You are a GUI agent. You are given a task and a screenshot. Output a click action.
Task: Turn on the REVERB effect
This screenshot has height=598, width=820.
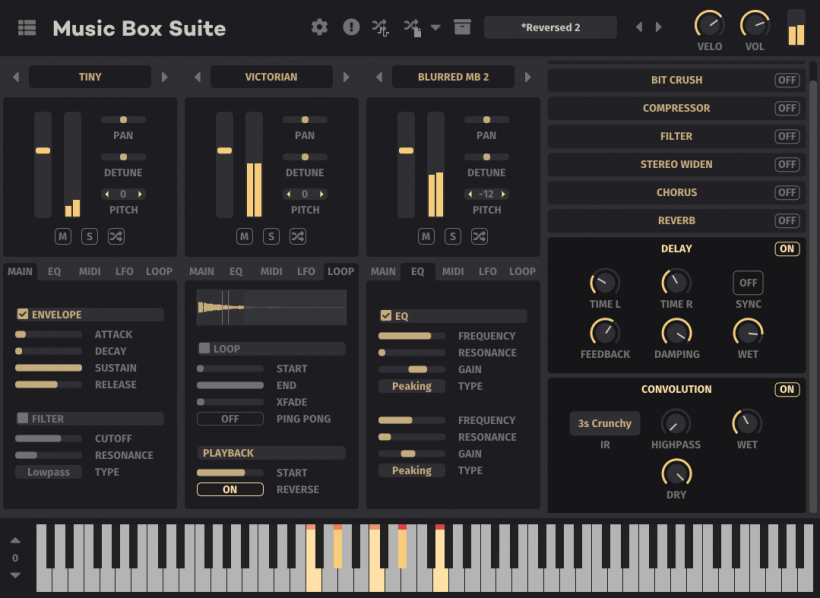tap(787, 220)
